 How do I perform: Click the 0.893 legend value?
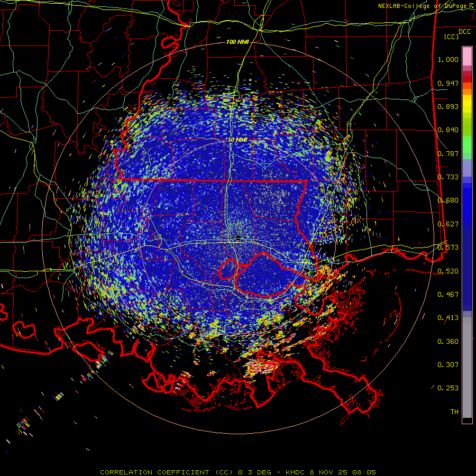448,106
